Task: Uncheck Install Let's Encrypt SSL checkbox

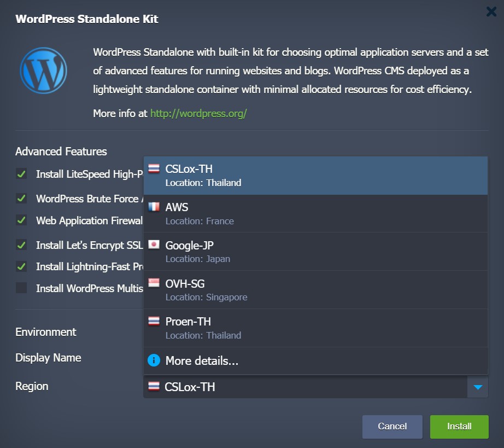Action: tap(21, 245)
